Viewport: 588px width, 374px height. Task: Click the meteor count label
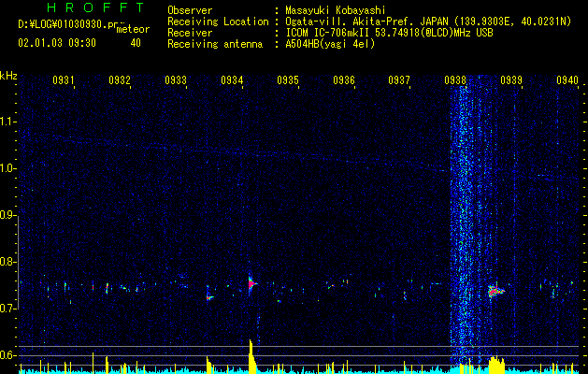(133, 29)
